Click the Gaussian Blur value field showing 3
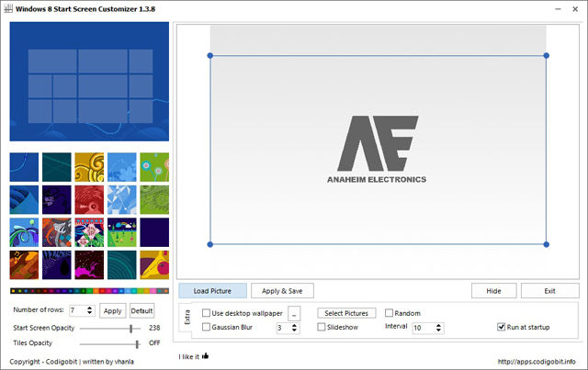 [x=284, y=328]
